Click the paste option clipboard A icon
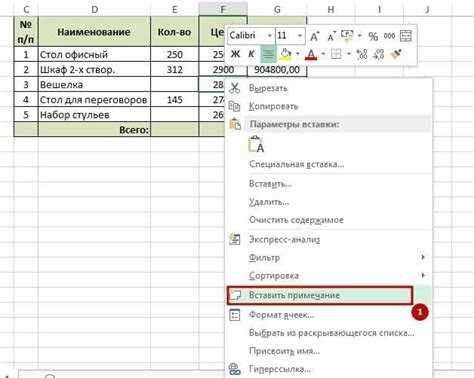 pyautogui.click(x=256, y=144)
